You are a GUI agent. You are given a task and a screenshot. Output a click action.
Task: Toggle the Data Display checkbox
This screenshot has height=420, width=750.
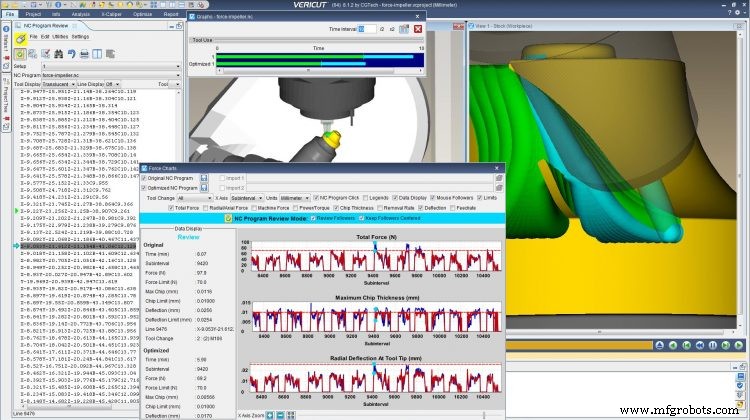(395, 198)
